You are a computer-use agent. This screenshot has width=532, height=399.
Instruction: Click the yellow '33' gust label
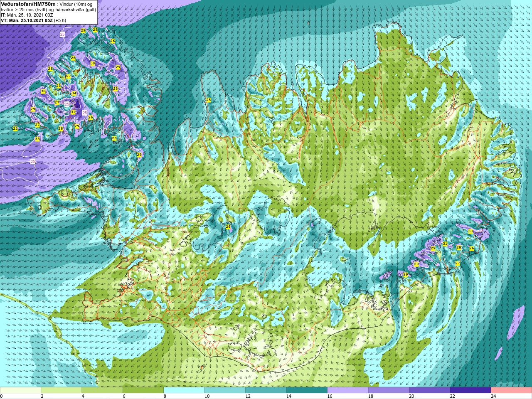coord(37,139)
